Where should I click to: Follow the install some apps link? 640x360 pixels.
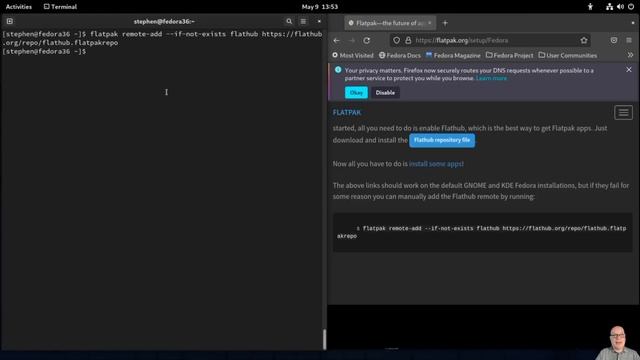click(436, 164)
